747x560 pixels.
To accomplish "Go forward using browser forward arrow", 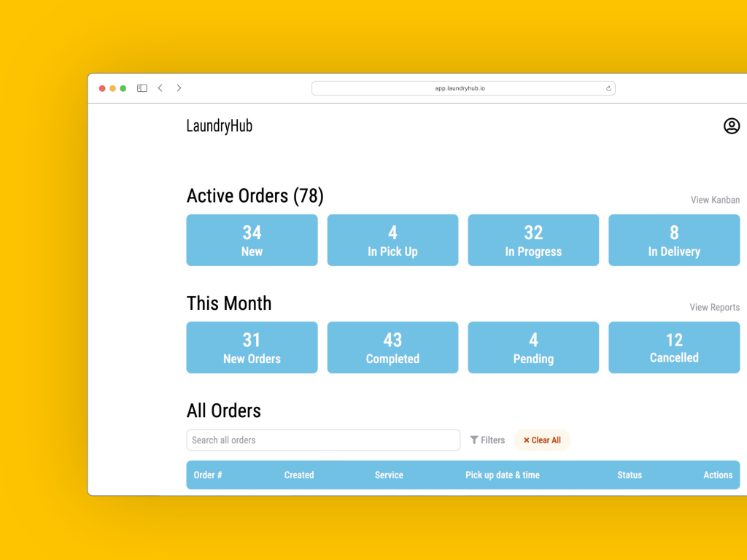I will point(179,88).
